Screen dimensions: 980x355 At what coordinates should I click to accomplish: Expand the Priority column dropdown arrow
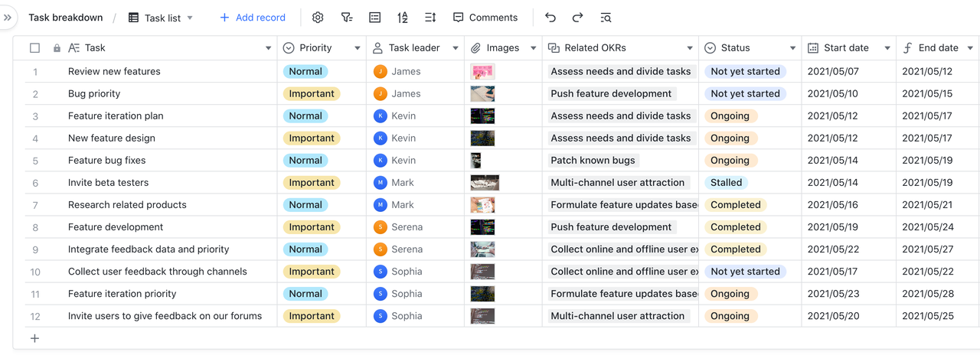[x=357, y=48]
